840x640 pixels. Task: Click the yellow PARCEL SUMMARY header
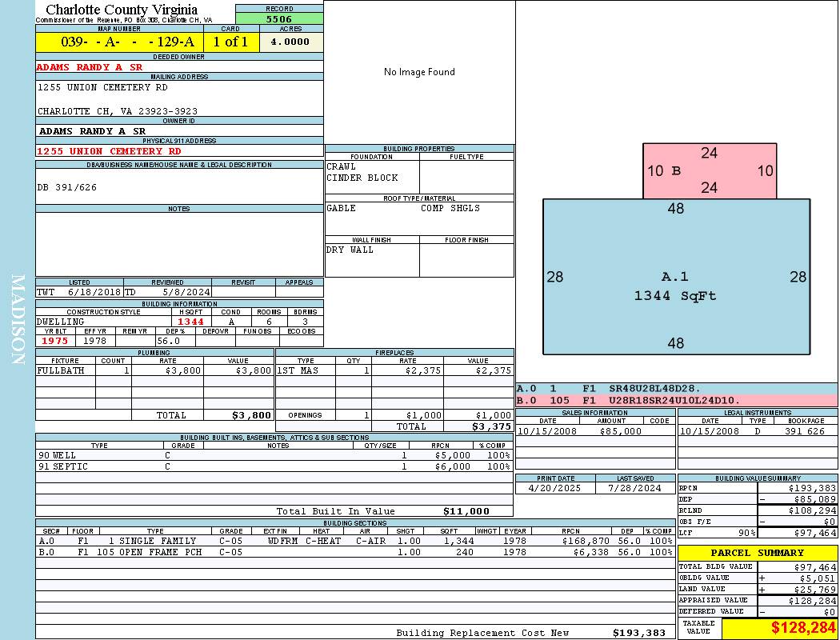[x=757, y=553]
